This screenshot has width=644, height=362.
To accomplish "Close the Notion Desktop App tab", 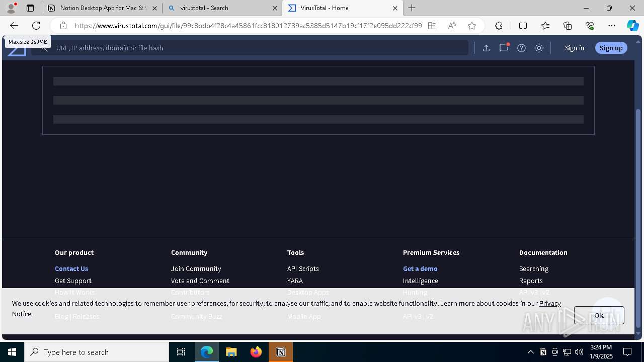I will [154, 8].
